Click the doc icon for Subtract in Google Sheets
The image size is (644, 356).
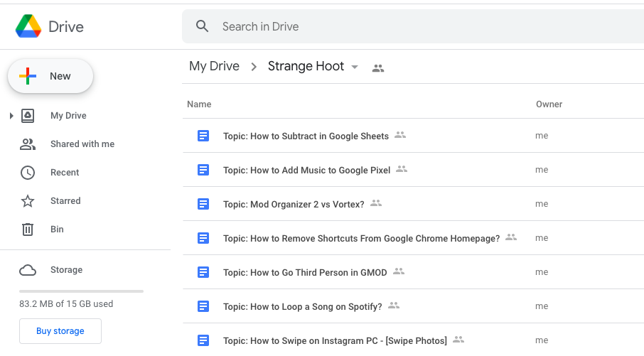tap(203, 136)
